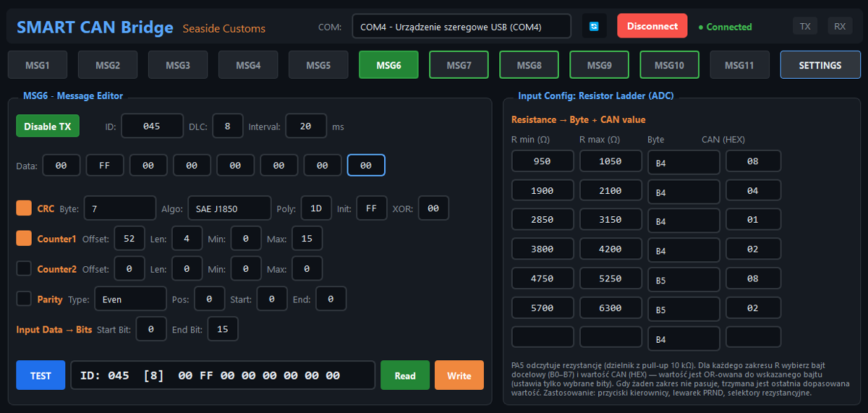Refresh the COM port list icon
Viewport: 868px width, 413px height.
click(x=594, y=26)
